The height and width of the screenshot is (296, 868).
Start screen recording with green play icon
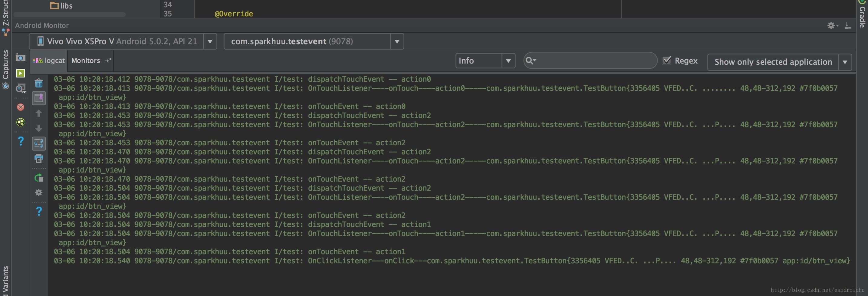coord(21,73)
